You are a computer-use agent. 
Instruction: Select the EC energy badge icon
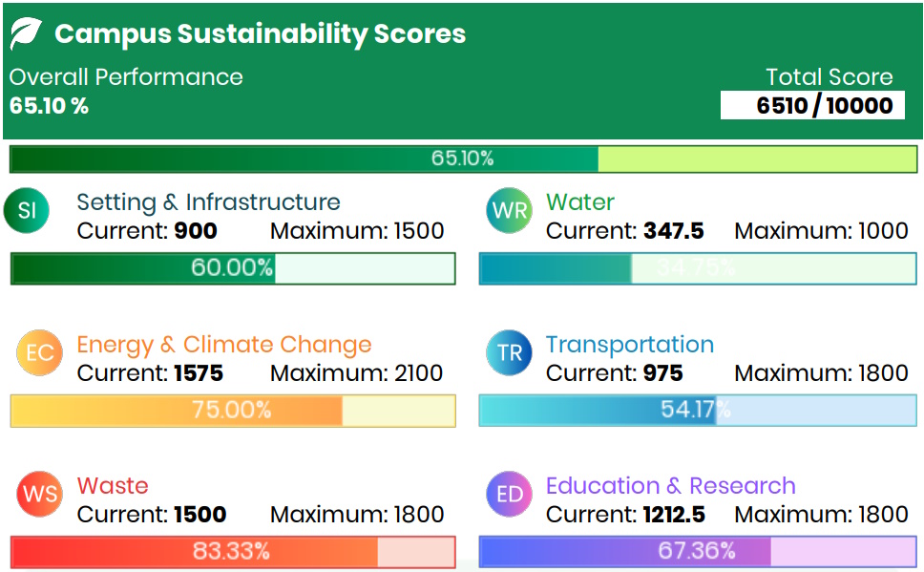click(39, 353)
